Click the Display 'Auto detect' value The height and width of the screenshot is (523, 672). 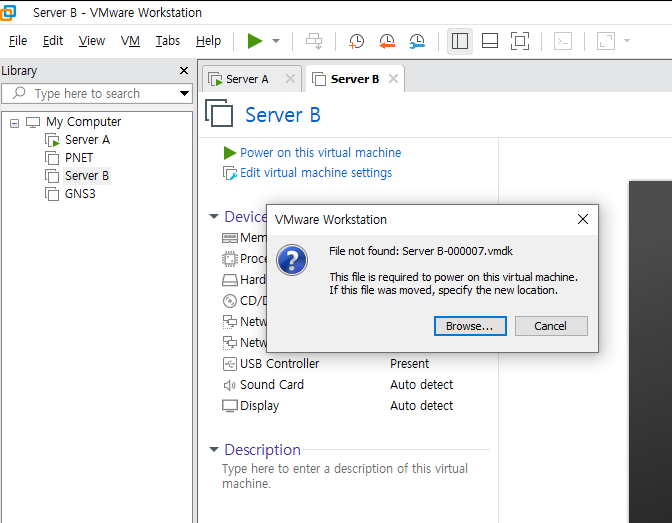422,406
